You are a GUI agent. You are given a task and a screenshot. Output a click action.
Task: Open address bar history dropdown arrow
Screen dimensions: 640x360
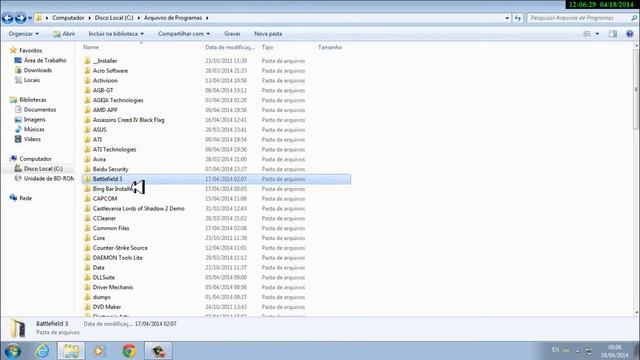point(507,18)
